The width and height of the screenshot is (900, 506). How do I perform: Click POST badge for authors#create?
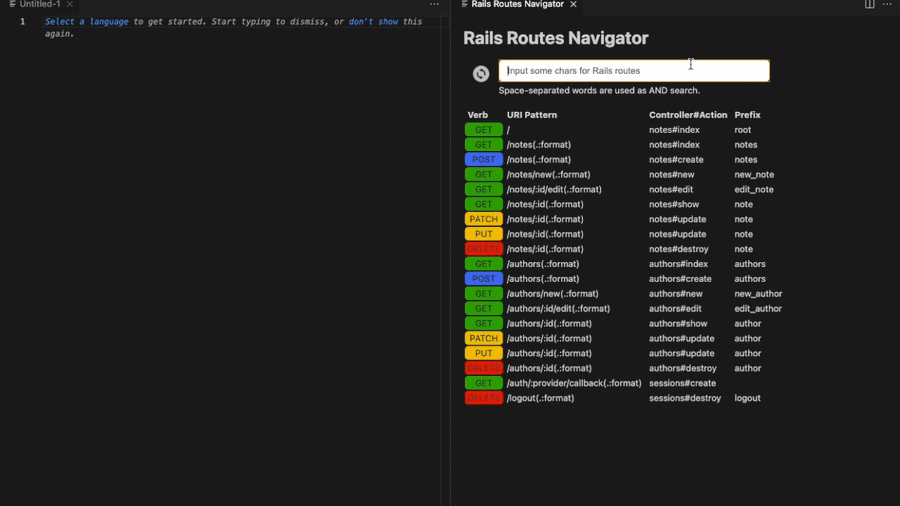point(483,279)
